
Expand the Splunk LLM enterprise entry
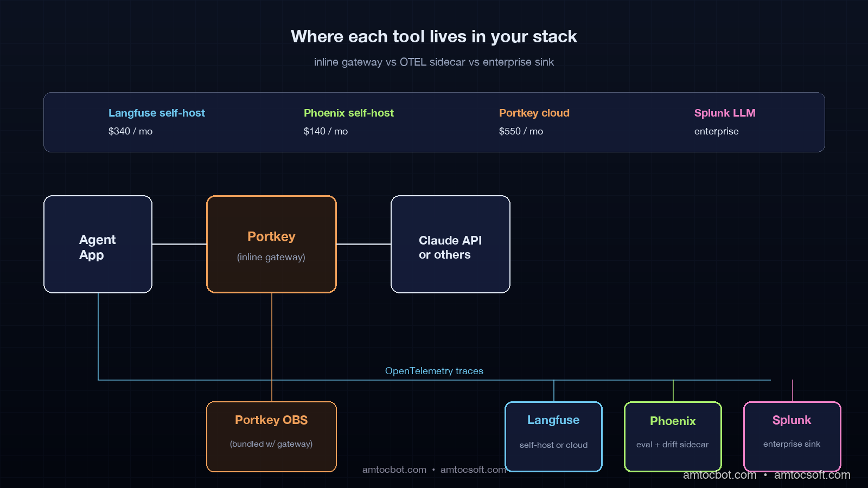pyautogui.click(x=725, y=113)
